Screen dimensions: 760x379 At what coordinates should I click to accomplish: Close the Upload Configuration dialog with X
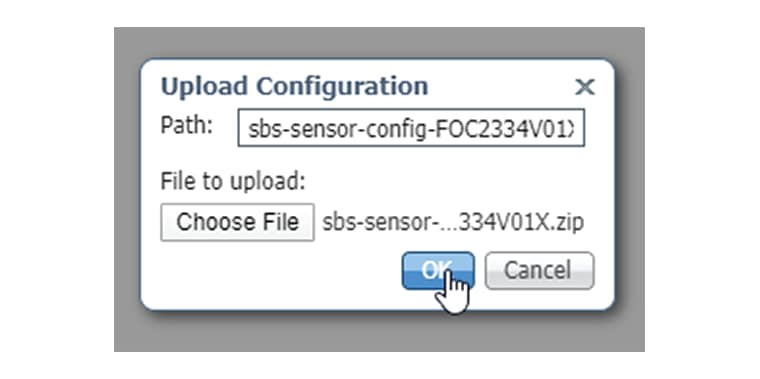(x=585, y=87)
